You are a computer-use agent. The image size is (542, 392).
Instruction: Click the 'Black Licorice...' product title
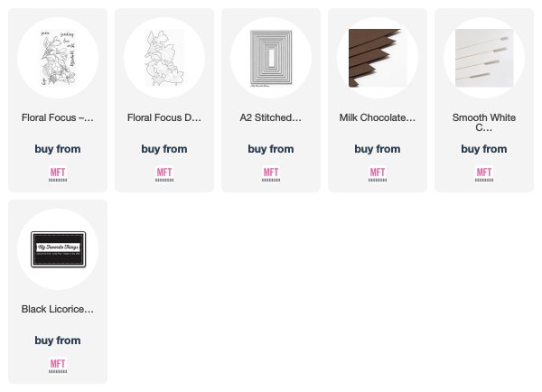58,309
